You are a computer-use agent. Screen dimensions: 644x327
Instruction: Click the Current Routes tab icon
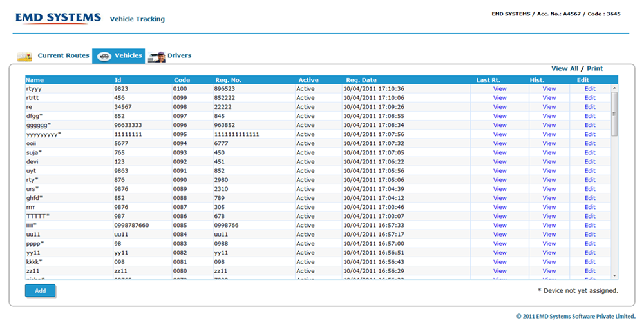24,57
